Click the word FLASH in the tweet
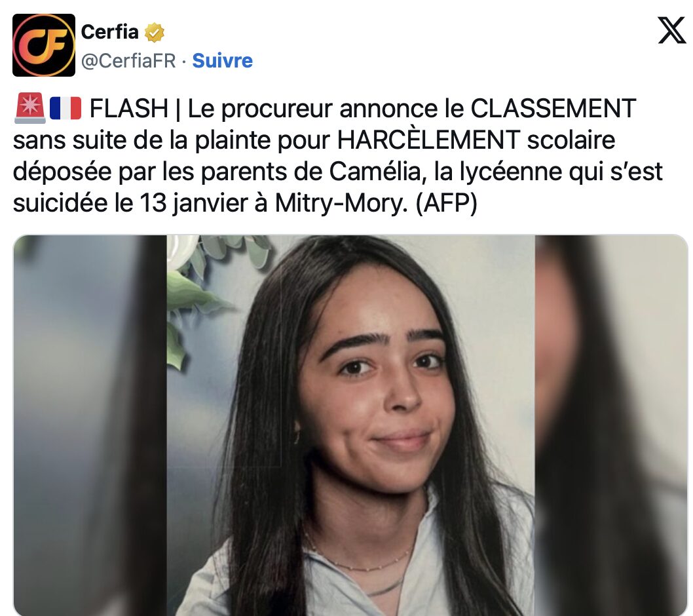Viewport: 693px width, 616px height. pyautogui.click(x=128, y=108)
